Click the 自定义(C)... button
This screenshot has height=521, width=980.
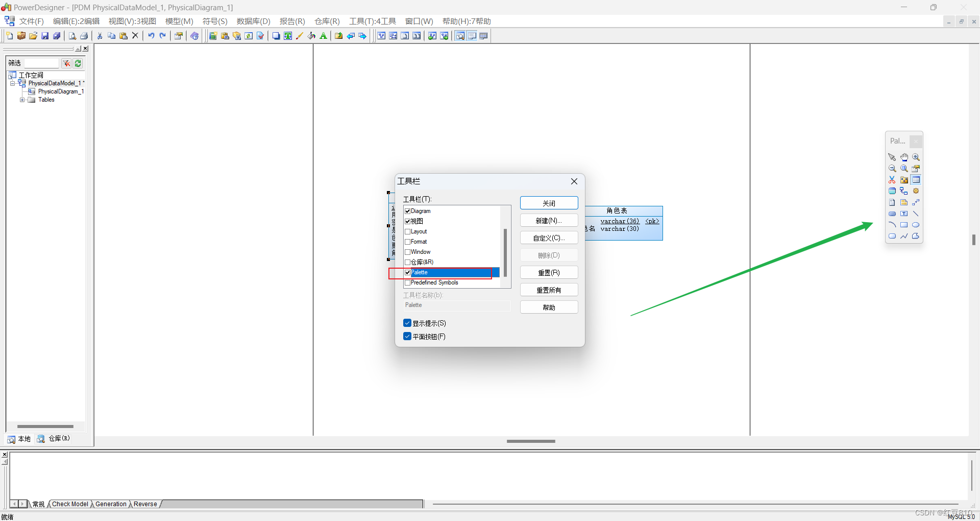click(x=549, y=238)
